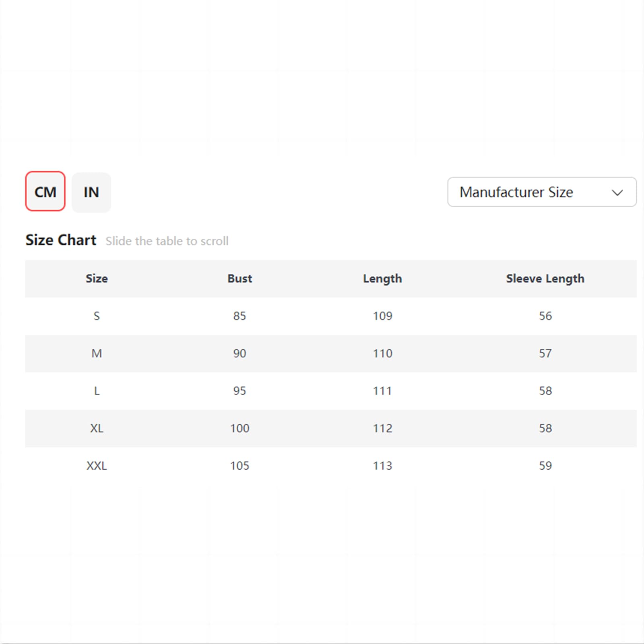The width and height of the screenshot is (644, 644).
Task: Click the 'Slide the table to scroll' hint
Action: pos(167,241)
